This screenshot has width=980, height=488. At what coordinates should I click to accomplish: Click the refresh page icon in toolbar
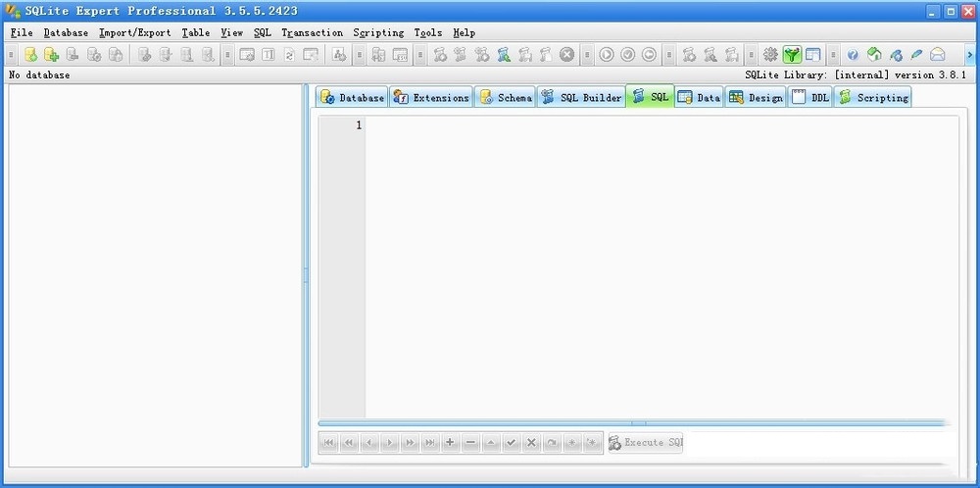[289, 55]
